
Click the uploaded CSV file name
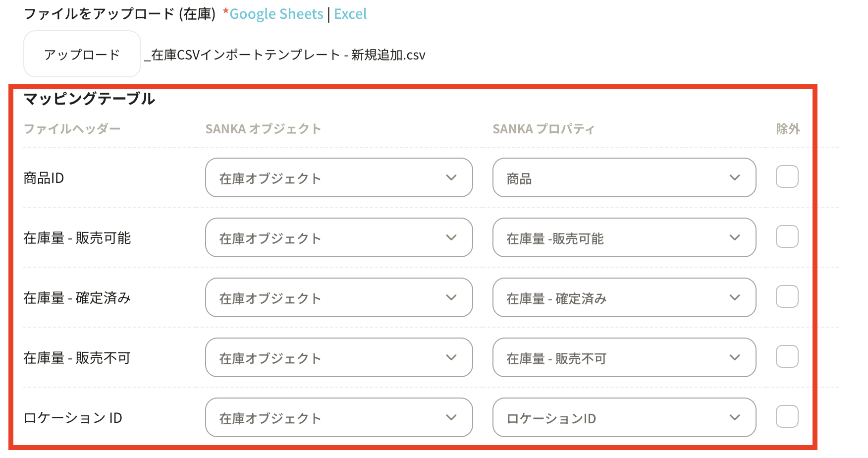click(x=285, y=55)
